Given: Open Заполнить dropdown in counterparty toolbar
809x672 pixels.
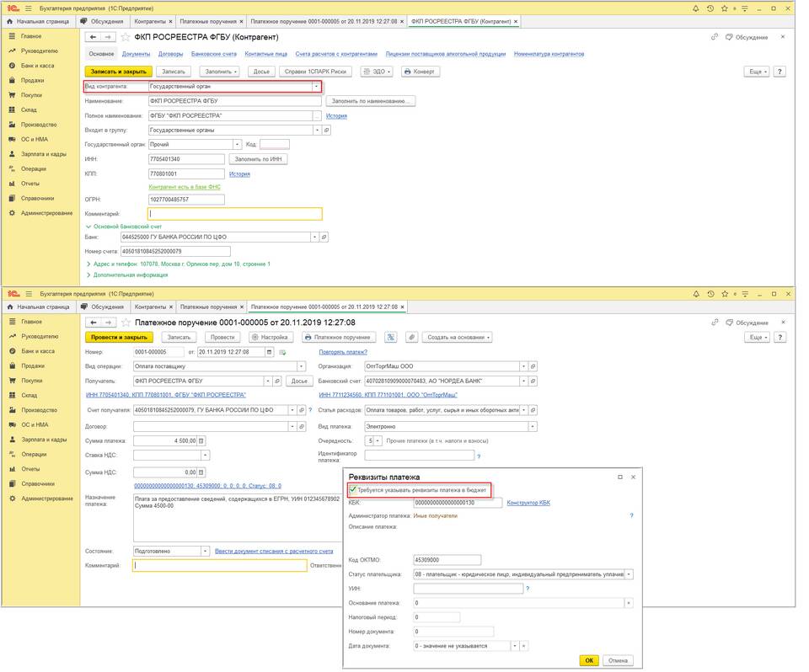Looking at the screenshot, I should (221, 72).
